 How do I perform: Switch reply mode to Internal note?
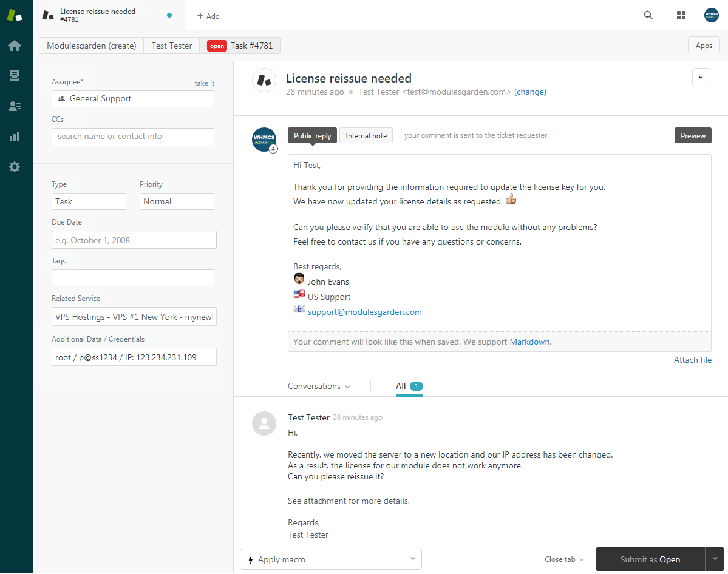pos(366,135)
